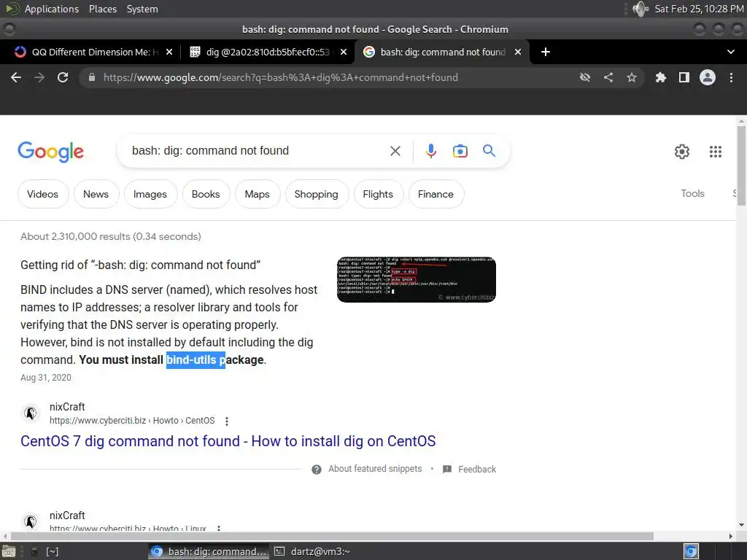Open the Applications menu
Image resolution: width=747 pixels, height=560 pixels.
[52, 9]
